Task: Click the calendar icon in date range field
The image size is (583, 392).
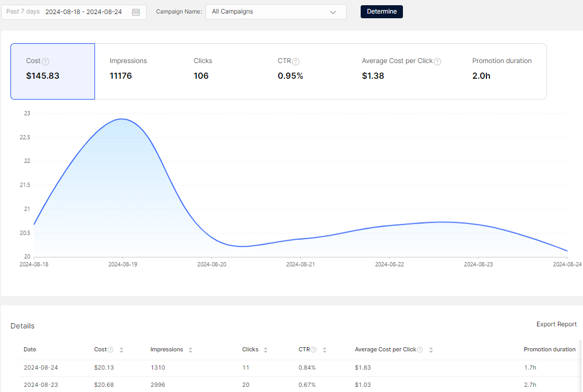Action: [136, 12]
